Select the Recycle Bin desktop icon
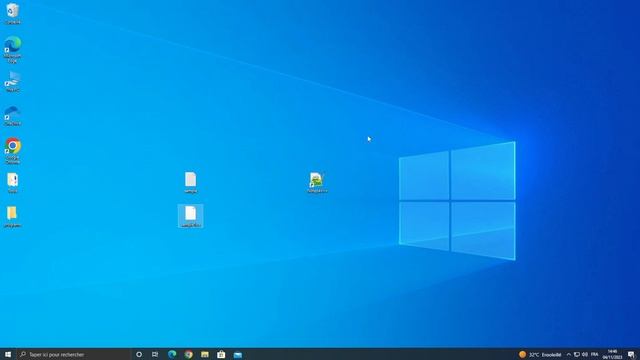The height and width of the screenshot is (360, 640). pos(13,13)
